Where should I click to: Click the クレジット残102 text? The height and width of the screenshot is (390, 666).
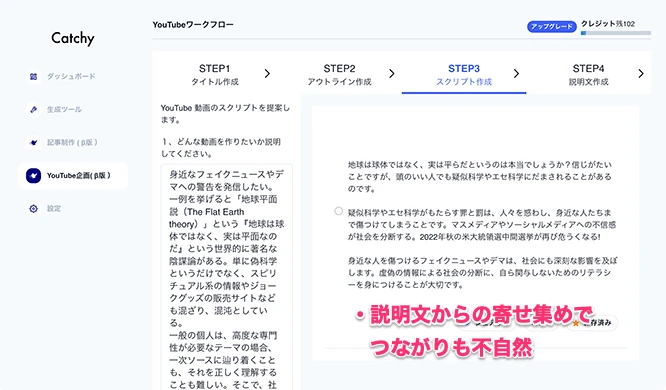tap(608, 24)
